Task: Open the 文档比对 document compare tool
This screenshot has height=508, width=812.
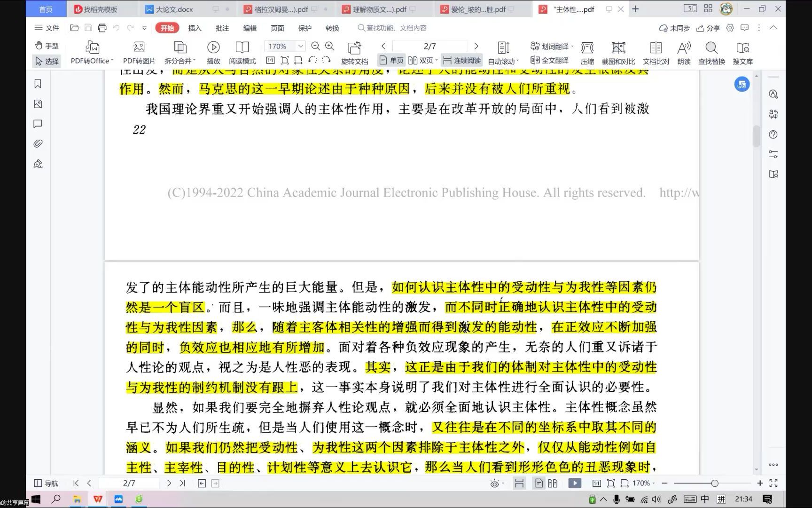Action: click(x=656, y=52)
